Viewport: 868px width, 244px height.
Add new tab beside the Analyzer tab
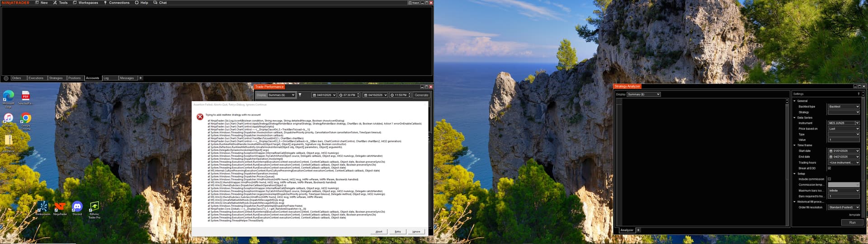[x=638, y=230]
